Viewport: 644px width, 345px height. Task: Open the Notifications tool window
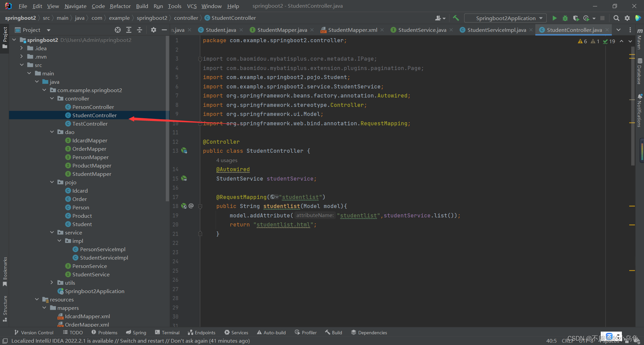640,111
